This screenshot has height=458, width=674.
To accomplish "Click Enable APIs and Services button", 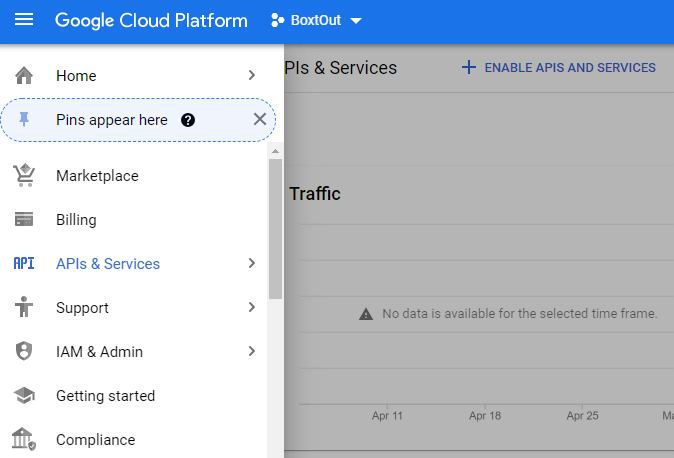I will (558, 68).
